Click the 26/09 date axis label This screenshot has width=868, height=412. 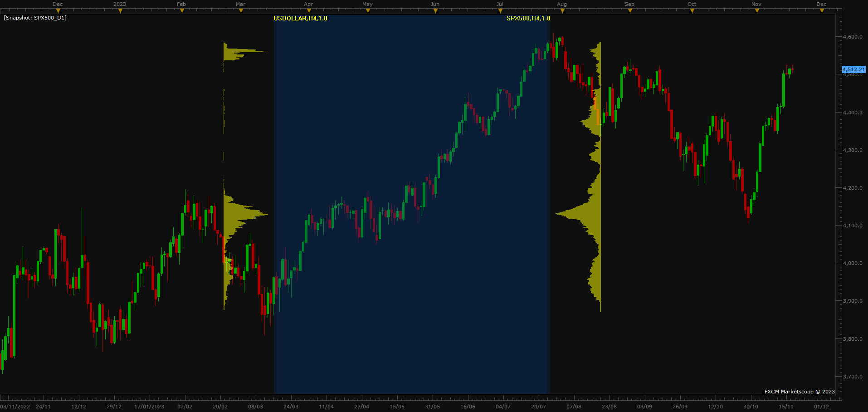point(680,407)
